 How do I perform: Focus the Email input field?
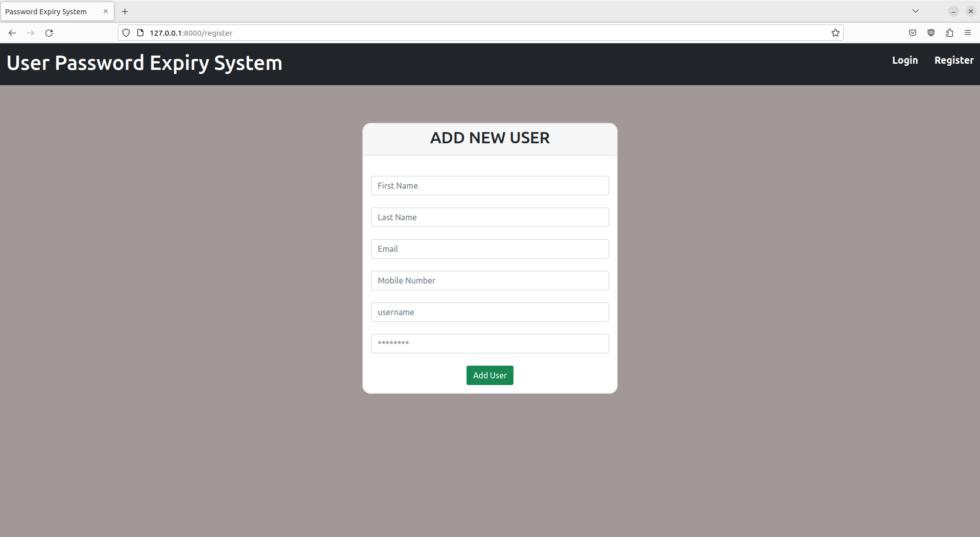click(x=489, y=249)
